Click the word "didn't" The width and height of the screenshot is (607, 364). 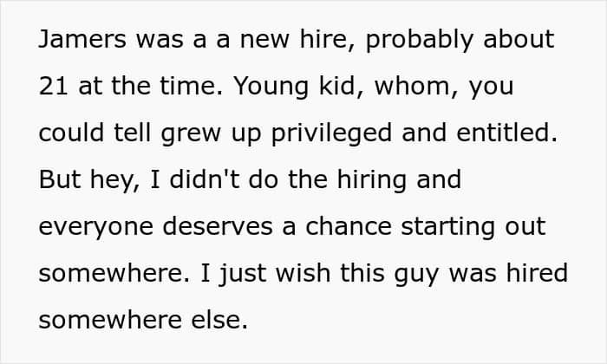coord(205,179)
